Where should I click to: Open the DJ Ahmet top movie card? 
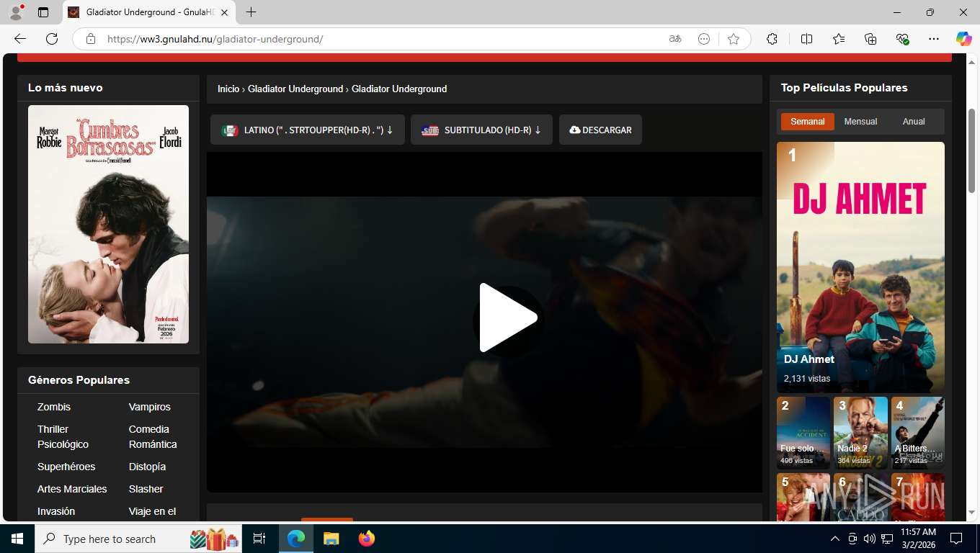click(x=860, y=267)
